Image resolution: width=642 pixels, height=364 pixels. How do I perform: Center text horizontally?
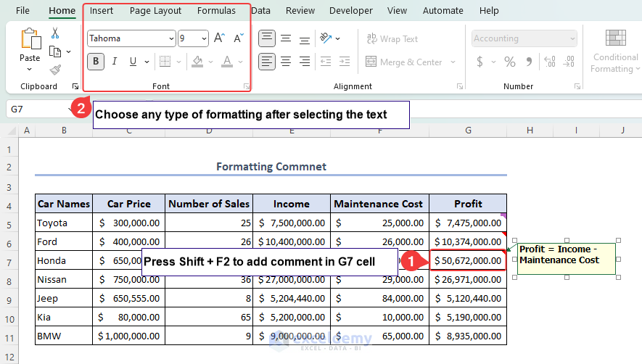pos(286,62)
